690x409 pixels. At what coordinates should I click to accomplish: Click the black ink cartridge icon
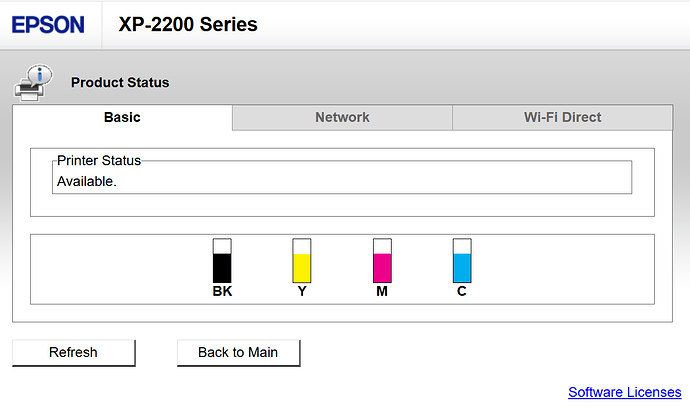[x=222, y=261]
